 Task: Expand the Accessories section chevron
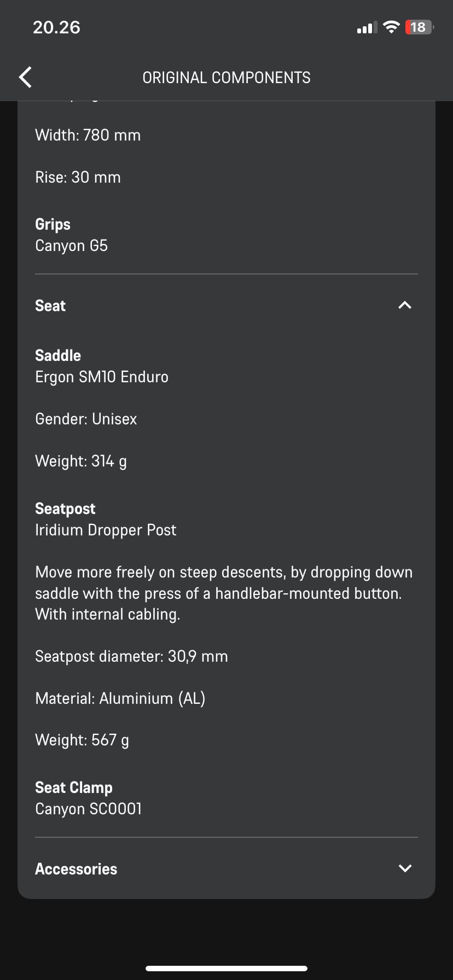pos(405,868)
